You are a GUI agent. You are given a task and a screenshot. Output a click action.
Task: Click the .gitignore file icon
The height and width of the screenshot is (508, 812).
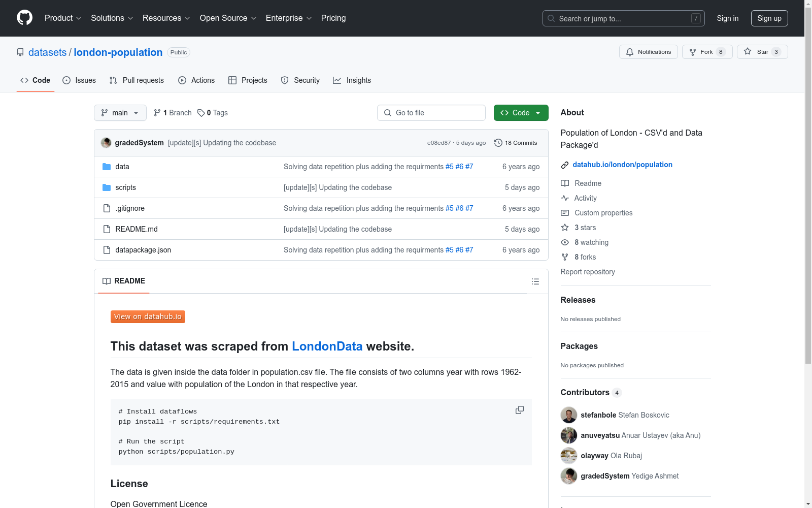point(107,208)
